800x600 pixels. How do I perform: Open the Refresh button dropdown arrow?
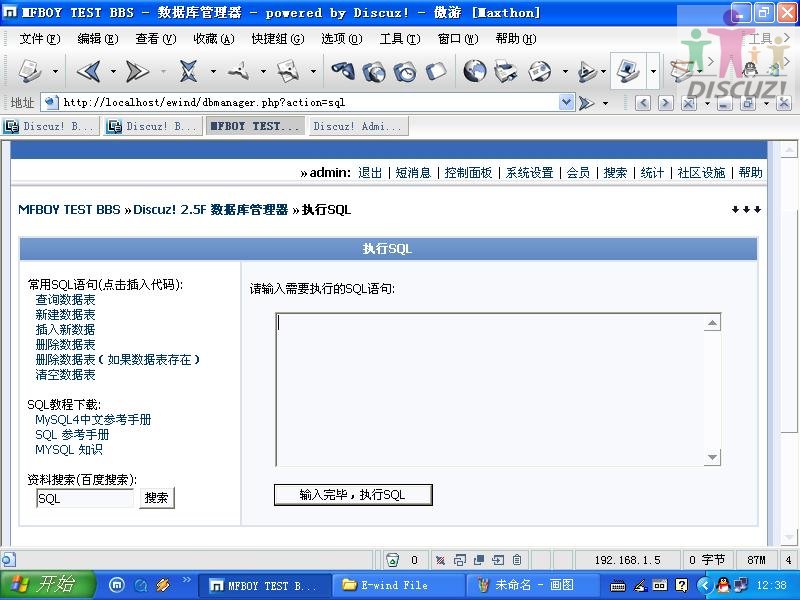(x=263, y=71)
